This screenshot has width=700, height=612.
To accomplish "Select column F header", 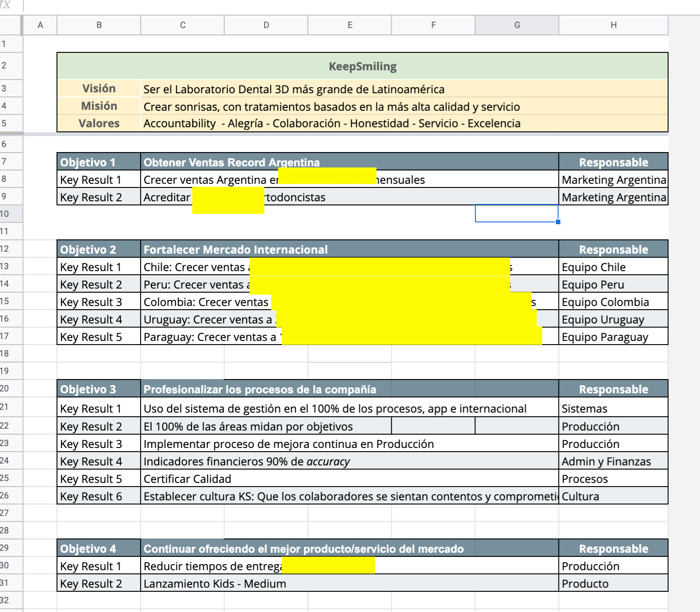I will [x=433, y=25].
